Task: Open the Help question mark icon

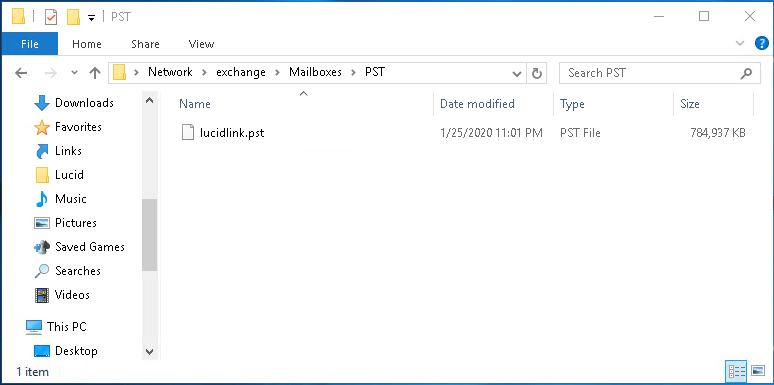Action: pyautogui.click(x=762, y=43)
